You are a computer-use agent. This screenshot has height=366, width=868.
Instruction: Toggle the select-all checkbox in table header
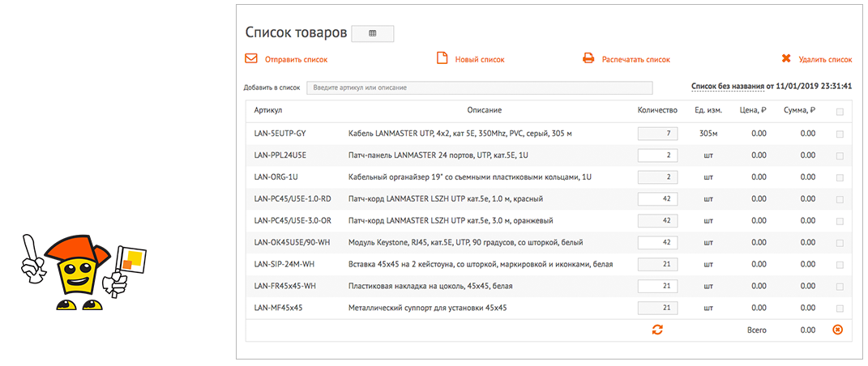click(839, 112)
